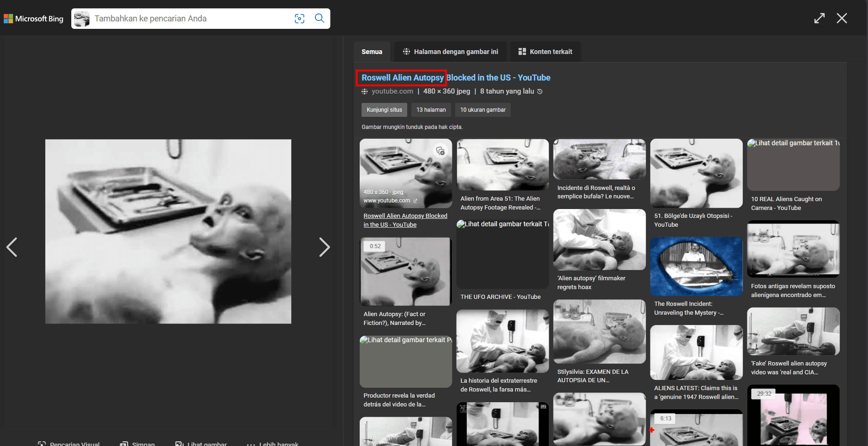
Task: Advance to the next image with right arrow
Action: click(324, 247)
